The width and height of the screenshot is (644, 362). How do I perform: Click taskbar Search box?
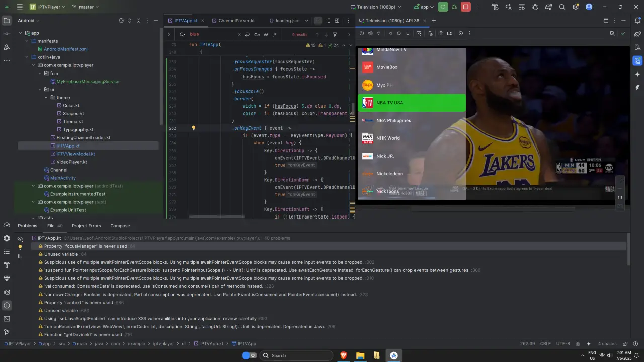[296, 355]
